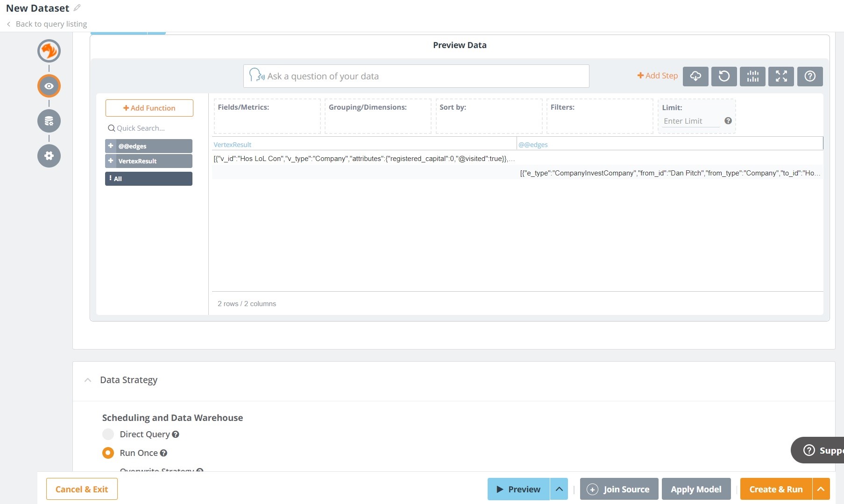Refresh the preview with the reset icon
Viewport: 844px width, 504px height.
[724, 76]
